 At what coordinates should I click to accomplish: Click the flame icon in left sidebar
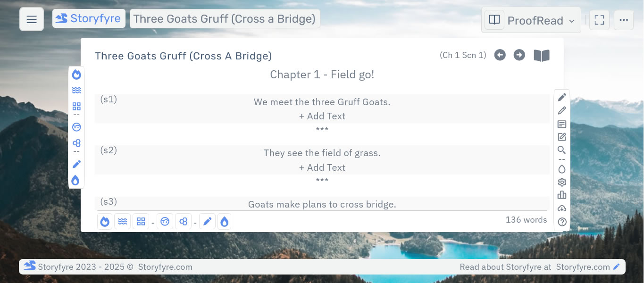[x=76, y=75]
